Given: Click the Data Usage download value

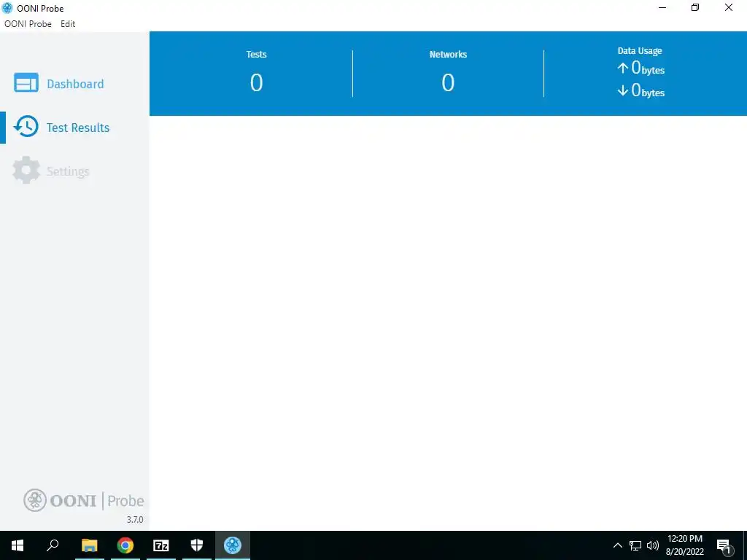Looking at the screenshot, I should (x=640, y=90).
